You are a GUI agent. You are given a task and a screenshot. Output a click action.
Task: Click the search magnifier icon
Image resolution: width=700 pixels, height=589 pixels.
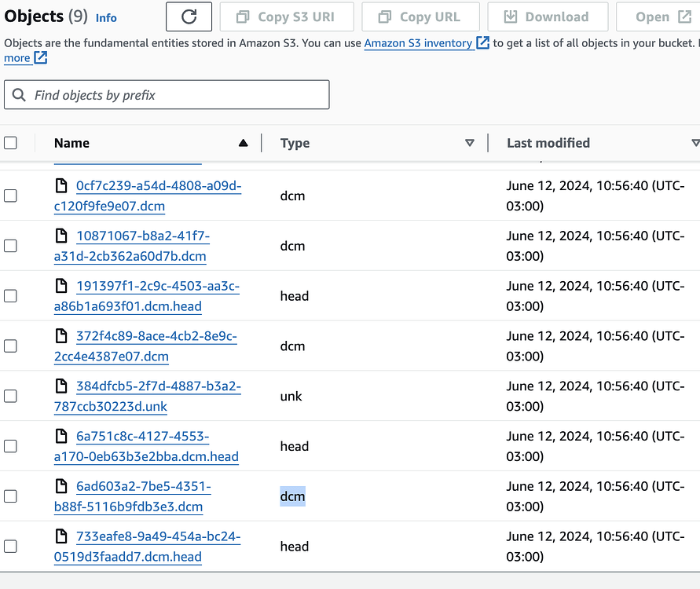(x=19, y=94)
